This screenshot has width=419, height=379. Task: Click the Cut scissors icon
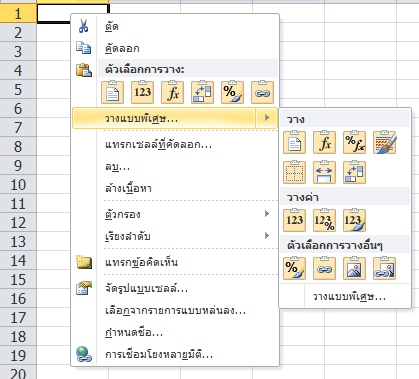[83, 26]
